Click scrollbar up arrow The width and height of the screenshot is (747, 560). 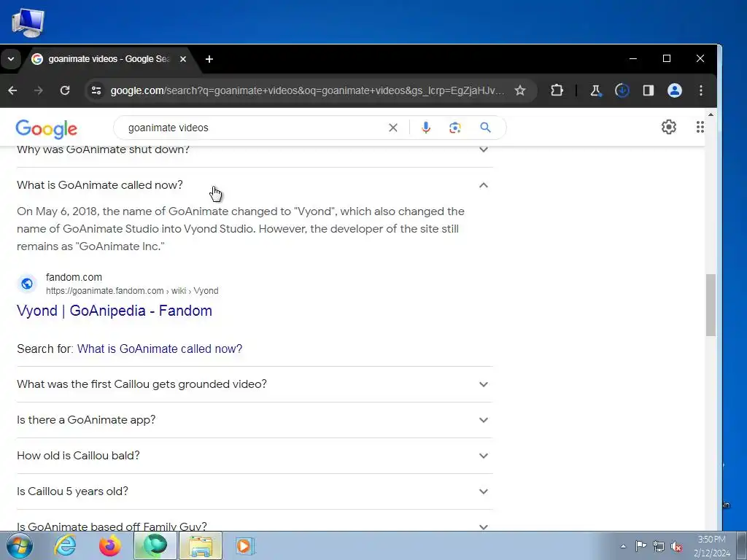[711, 114]
